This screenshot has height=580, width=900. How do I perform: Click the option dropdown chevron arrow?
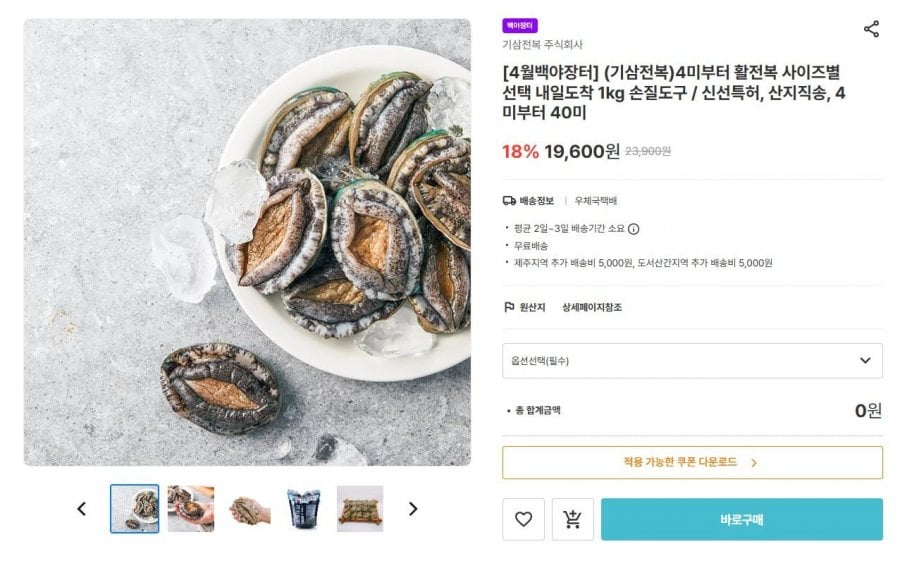[865, 361]
